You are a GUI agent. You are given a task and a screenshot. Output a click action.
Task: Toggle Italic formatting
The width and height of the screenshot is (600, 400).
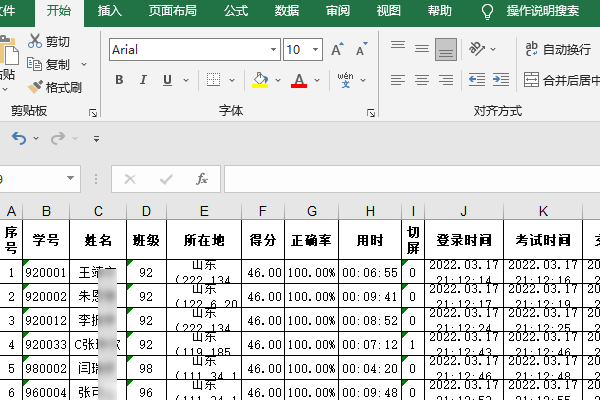[143, 80]
